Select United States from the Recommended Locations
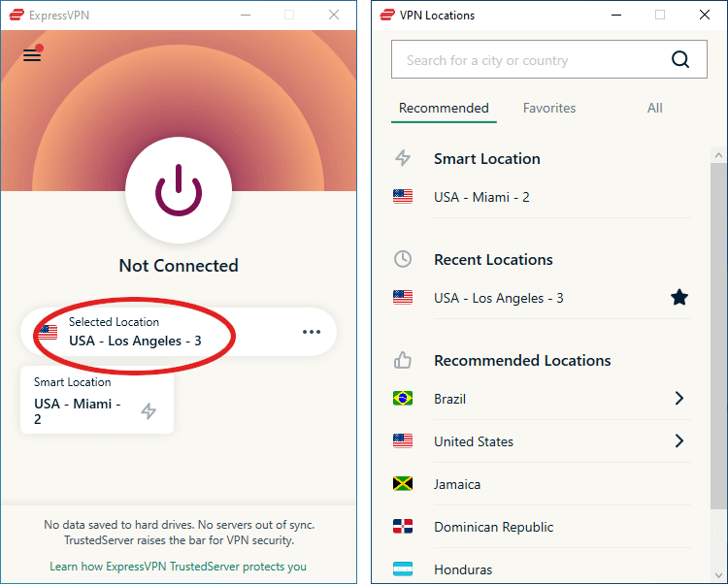The width and height of the screenshot is (728, 585). 542,441
